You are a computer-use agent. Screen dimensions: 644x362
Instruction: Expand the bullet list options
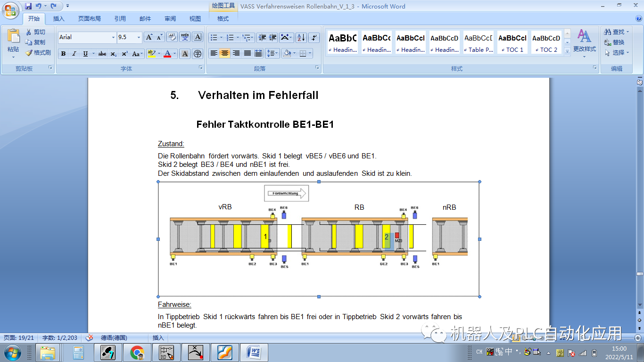pos(221,37)
